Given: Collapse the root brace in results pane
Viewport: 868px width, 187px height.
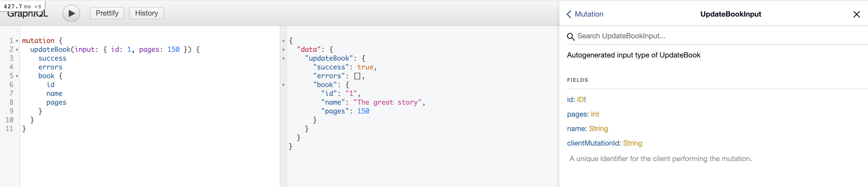Looking at the screenshot, I should [283, 41].
